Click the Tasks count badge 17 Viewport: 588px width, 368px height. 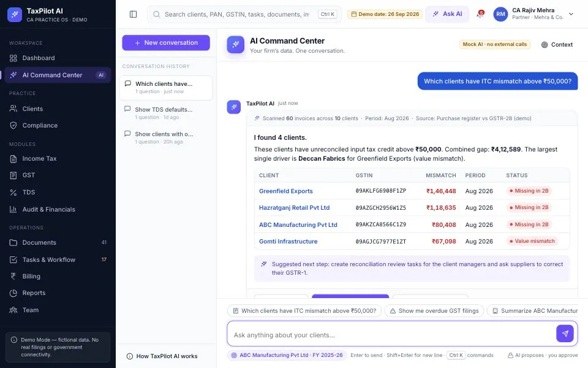click(x=104, y=259)
